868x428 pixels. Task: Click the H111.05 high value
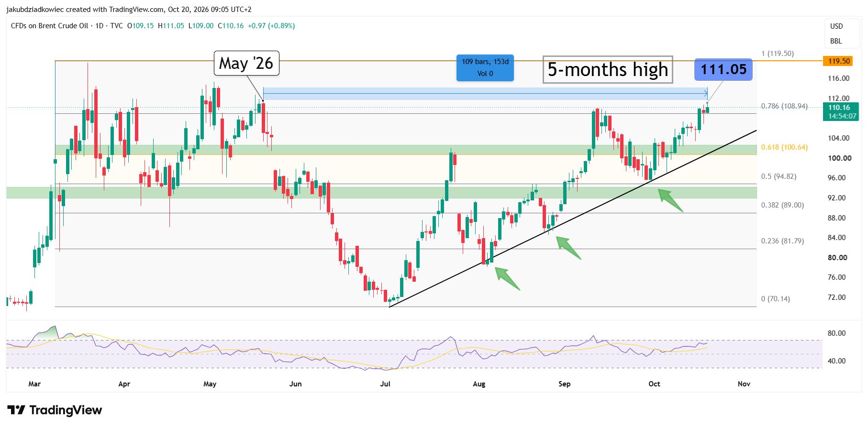click(x=171, y=26)
